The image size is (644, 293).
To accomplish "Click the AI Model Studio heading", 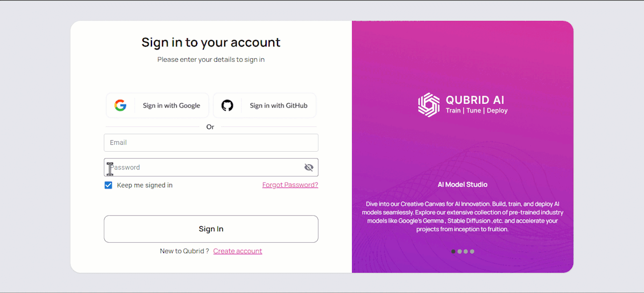I will pyautogui.click(x=463, y=185).
